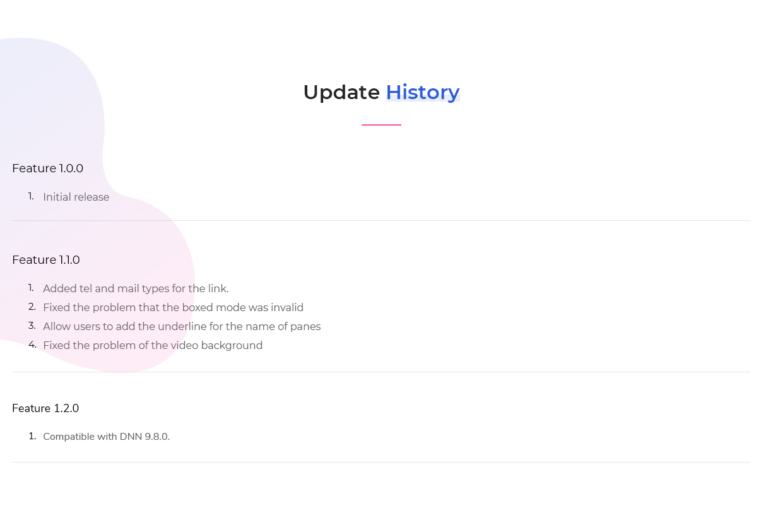Click number 4 beside the video background entry
Viewport: 763px width, 532px height.
click(32, 345)
